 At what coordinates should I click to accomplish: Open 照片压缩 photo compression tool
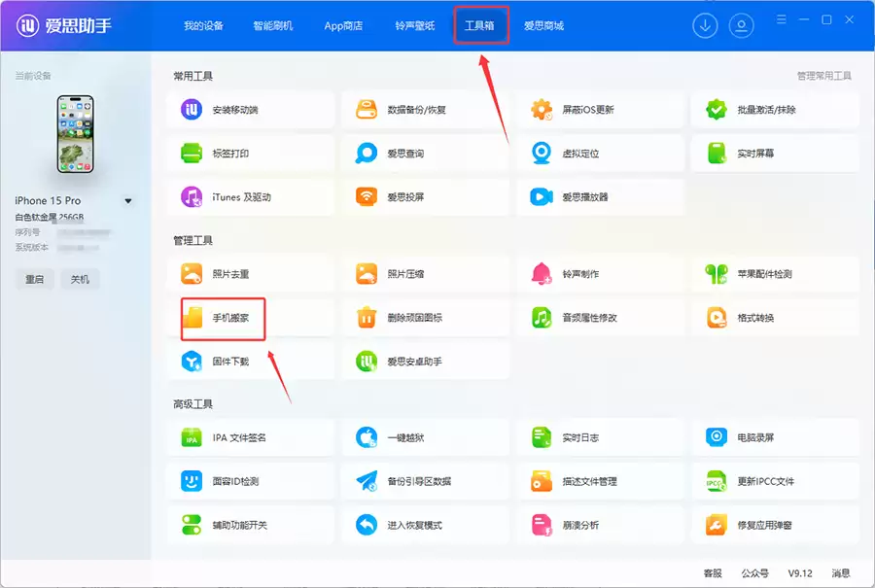point(425,274)
